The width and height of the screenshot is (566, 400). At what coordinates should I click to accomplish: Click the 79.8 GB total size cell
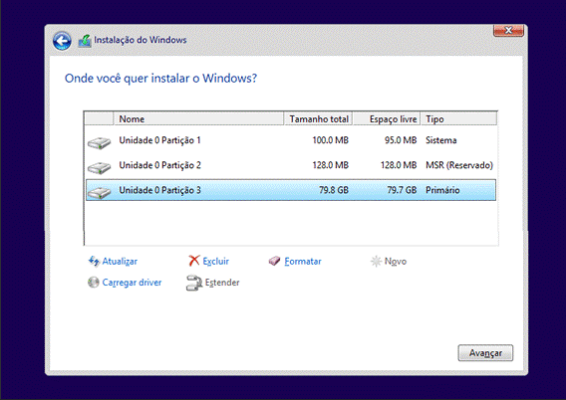pyautogui.click(x=334, y=190)
